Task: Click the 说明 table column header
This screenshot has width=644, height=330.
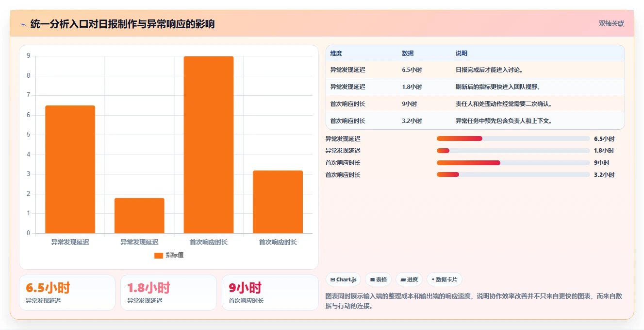Action: pos(461,53)
